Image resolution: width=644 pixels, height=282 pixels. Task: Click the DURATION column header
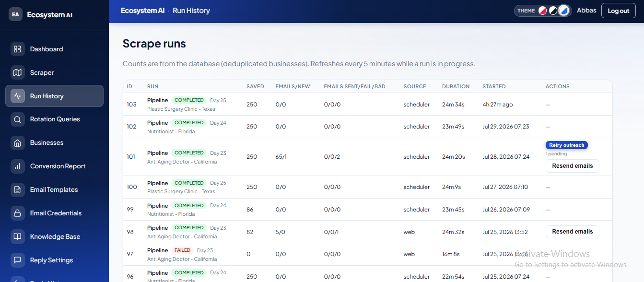point(456,86)
